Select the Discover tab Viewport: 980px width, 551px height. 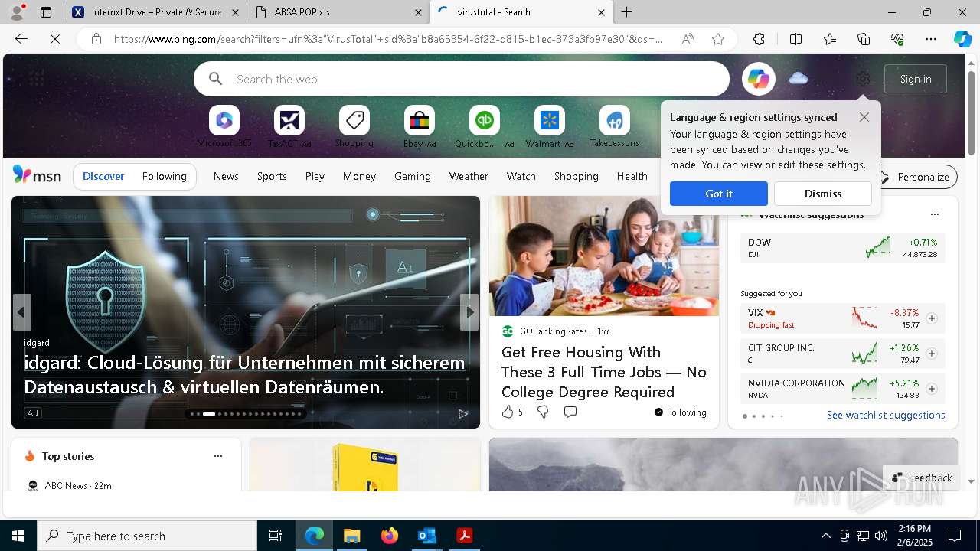point(103,176)
